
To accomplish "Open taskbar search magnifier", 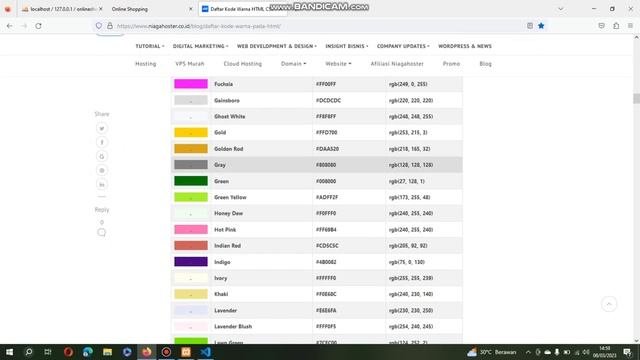I will pyautogui.click(x=29, y=352).
